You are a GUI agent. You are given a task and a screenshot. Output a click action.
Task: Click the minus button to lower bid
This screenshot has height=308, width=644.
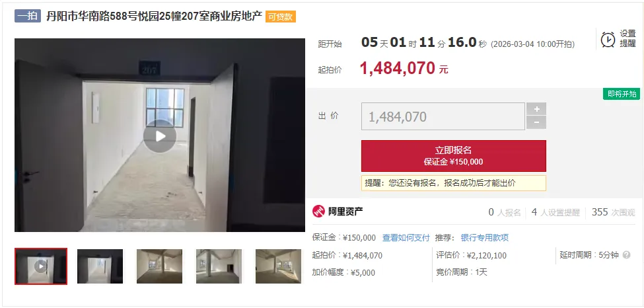pos(536,122)
